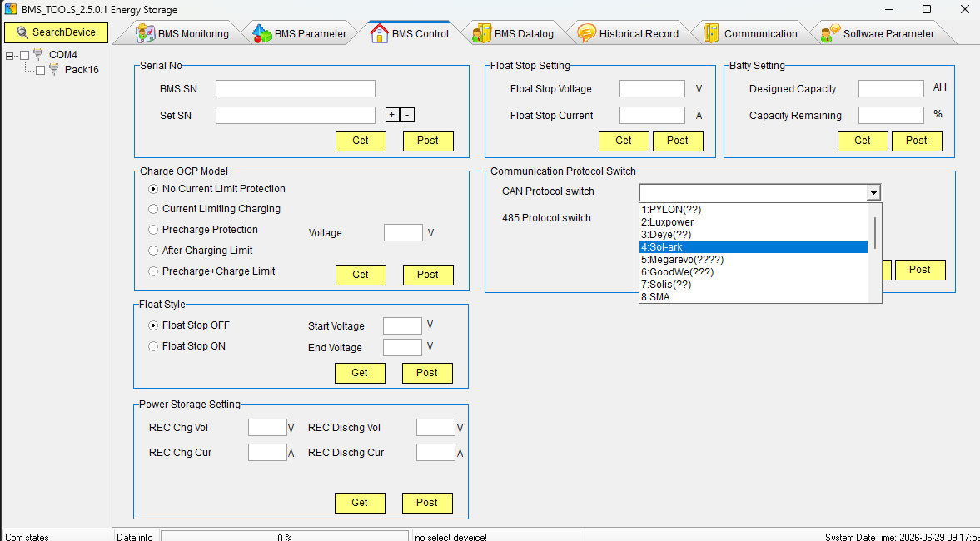The width and height of the screenshot is (980, 541).
Task: Click the Designed Capacity input field
Action: [x=891, y=89]
